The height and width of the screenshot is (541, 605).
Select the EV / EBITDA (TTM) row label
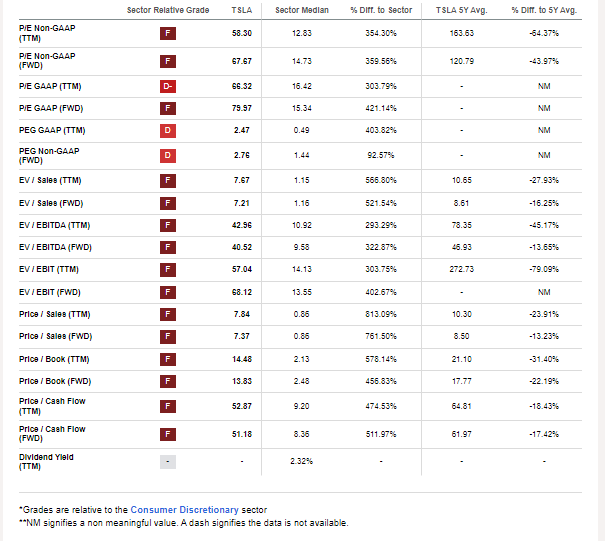[54, 225]
